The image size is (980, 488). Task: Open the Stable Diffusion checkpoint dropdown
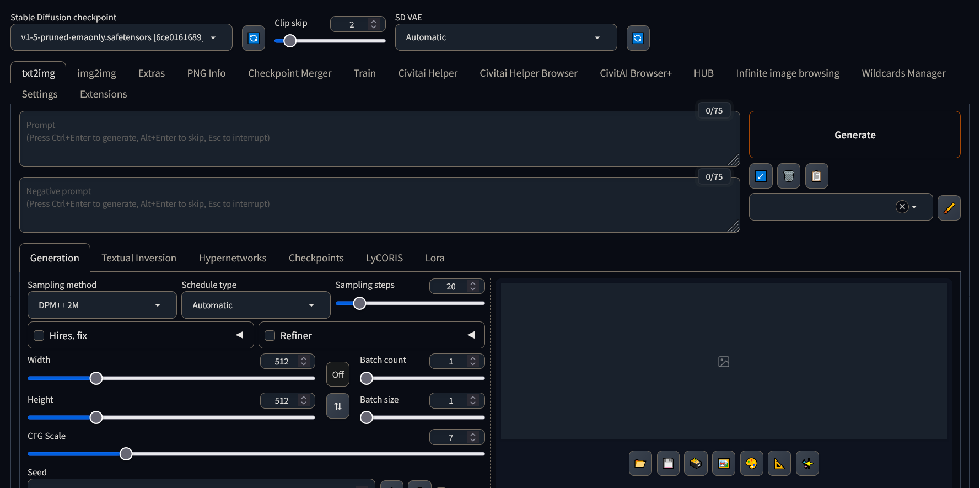(x=121, y=37)
